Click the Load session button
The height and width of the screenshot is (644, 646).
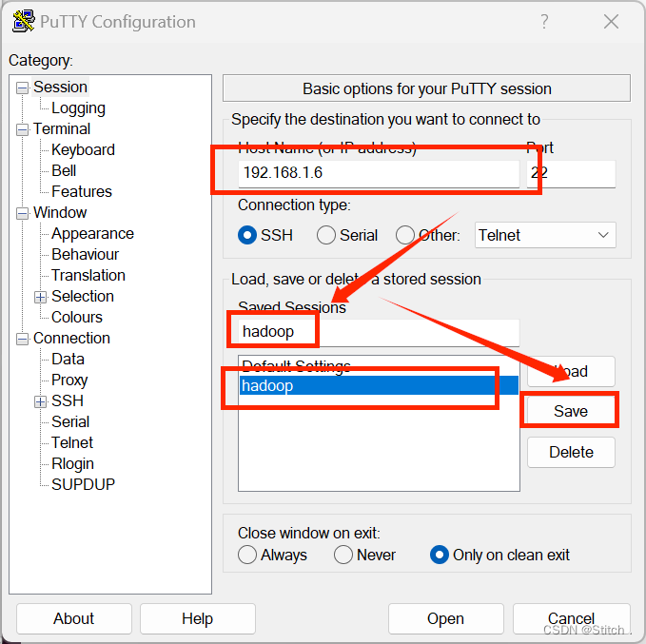(x=571, y=371)
